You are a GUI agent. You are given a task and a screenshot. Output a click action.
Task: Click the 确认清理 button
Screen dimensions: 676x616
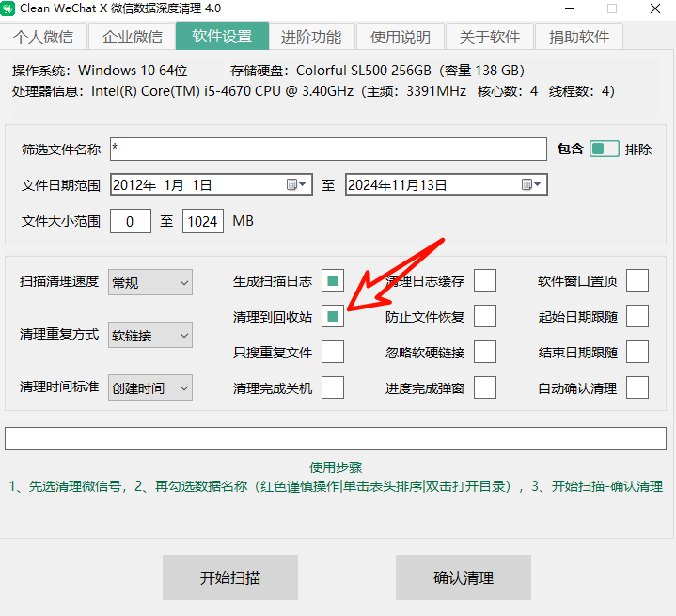tap(464, 577)
